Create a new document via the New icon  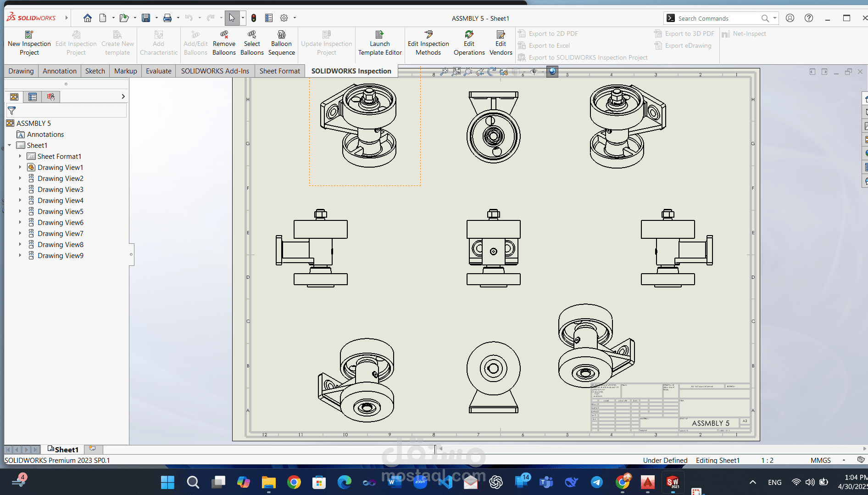click(103, 18)
